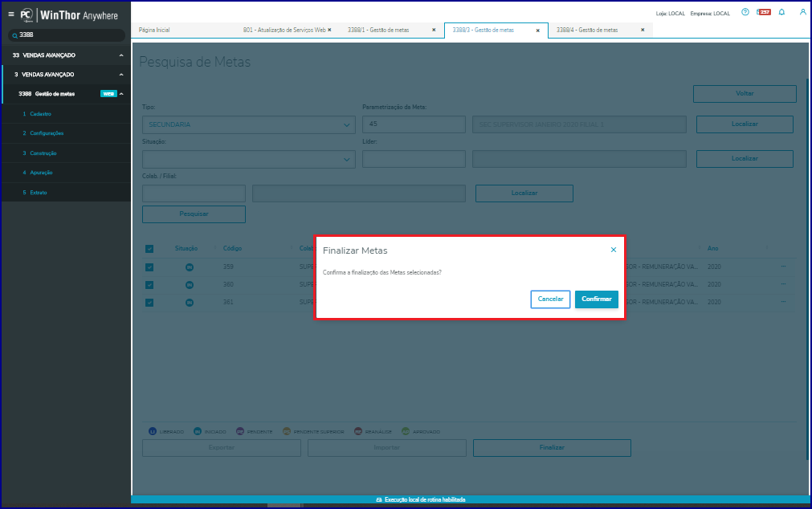Open the Situação dropdown
The height and width of the screenshot is (509, 812).
click(248, 159)
